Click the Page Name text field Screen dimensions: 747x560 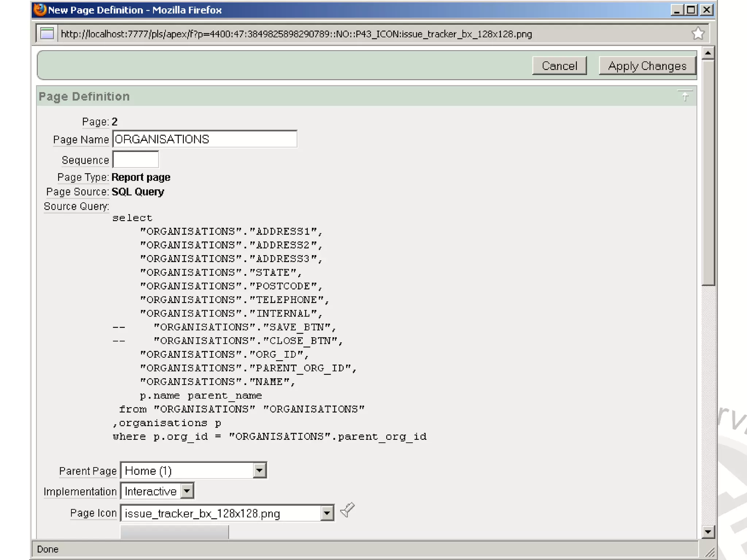point(205,139)
